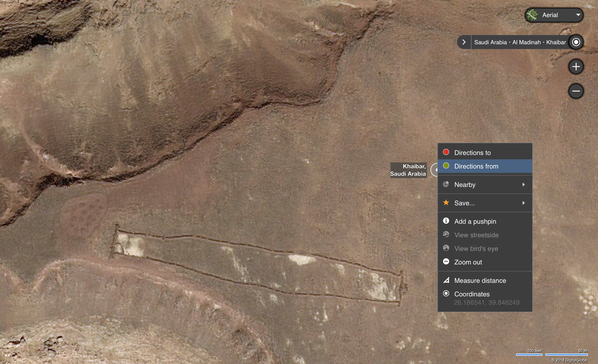Open the Aerial map type dropdown arrow
The width and height of the screenshot is (598, 364).
578,15
